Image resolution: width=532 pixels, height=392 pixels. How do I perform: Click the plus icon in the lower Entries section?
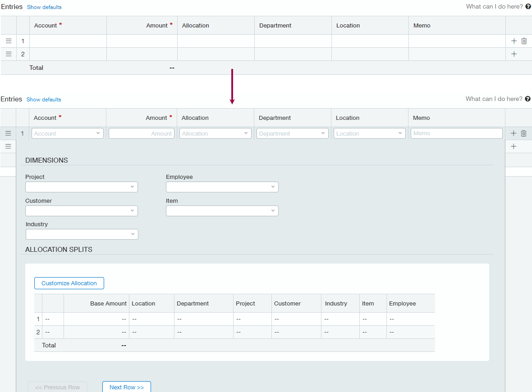[x=513, y=133]
